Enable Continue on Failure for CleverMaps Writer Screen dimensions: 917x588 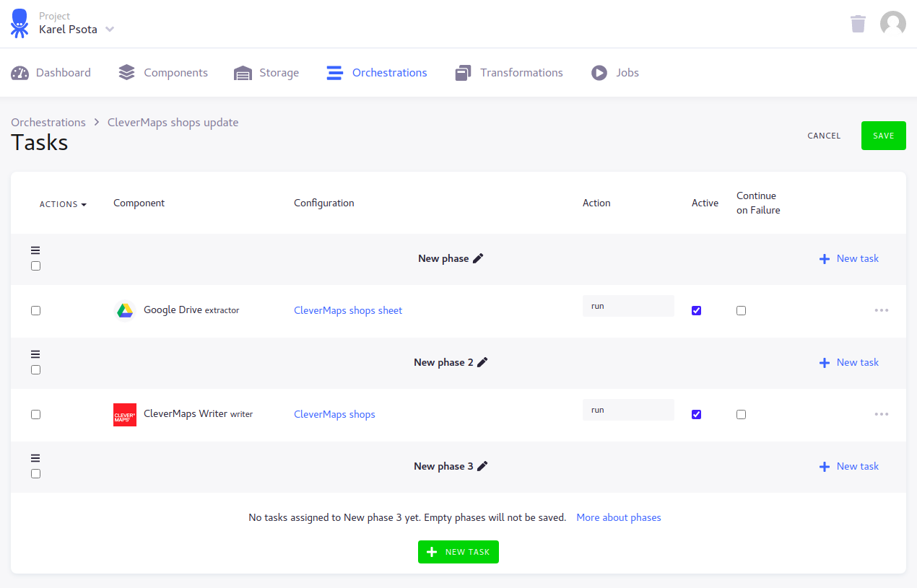(741, 415)
